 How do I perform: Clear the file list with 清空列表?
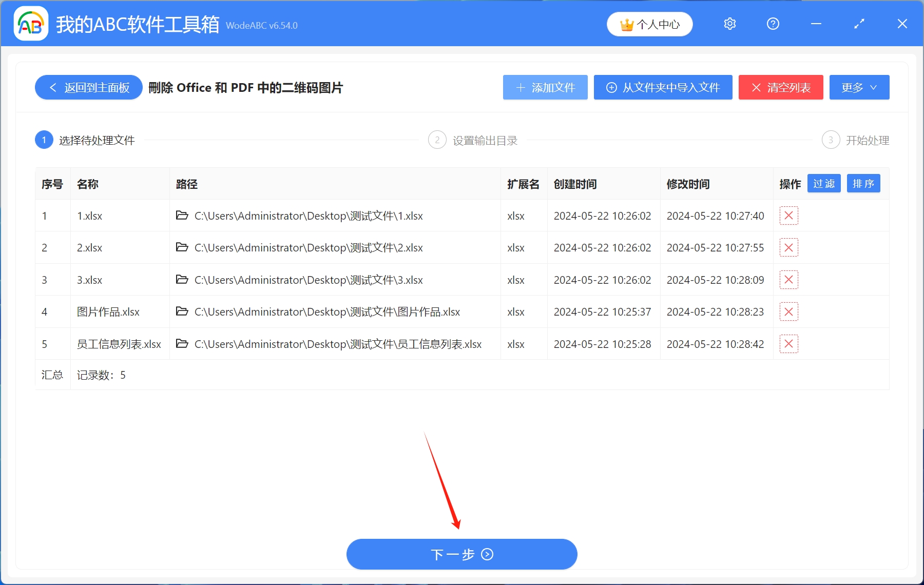[x=780, y=87]
